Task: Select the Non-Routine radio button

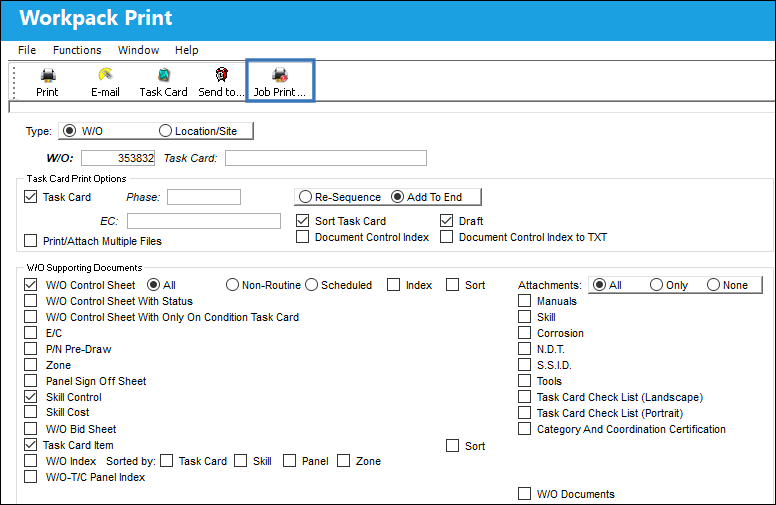Action: 232,285
